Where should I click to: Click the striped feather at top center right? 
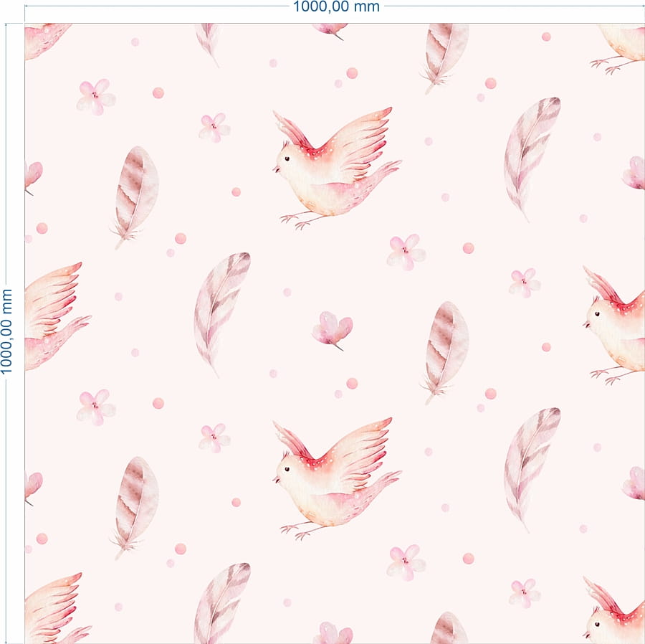coord(445,58)
